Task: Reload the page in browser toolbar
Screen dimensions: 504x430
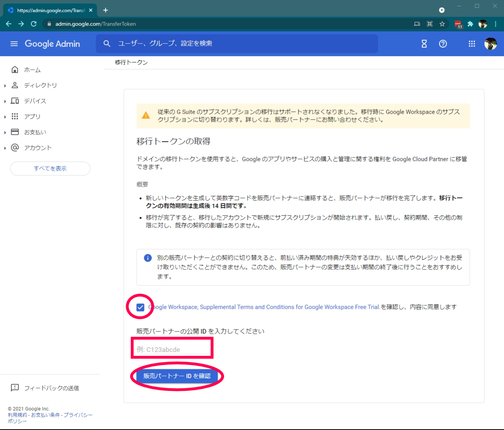Action: (x=34, y=24)
